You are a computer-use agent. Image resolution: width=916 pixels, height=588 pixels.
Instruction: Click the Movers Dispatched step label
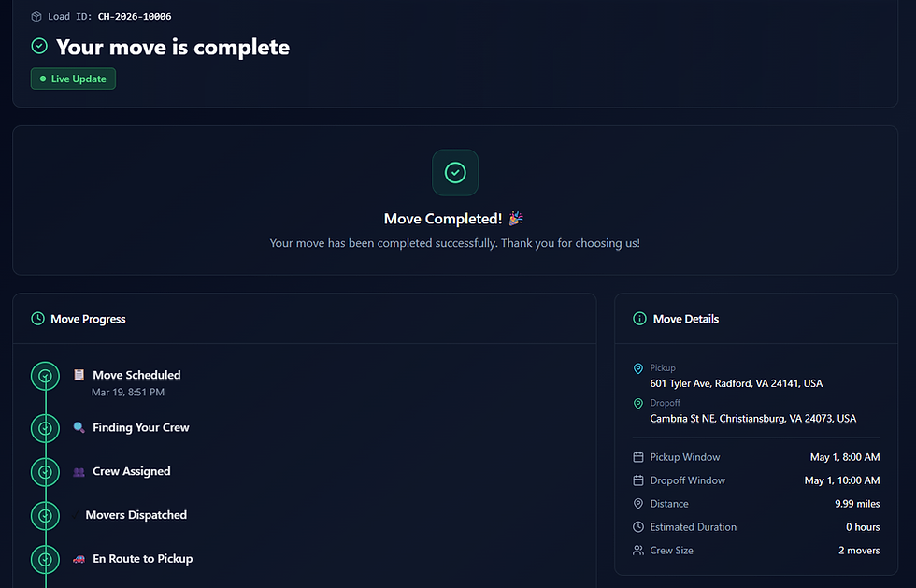pyautogui.click(x=136, y=515)
